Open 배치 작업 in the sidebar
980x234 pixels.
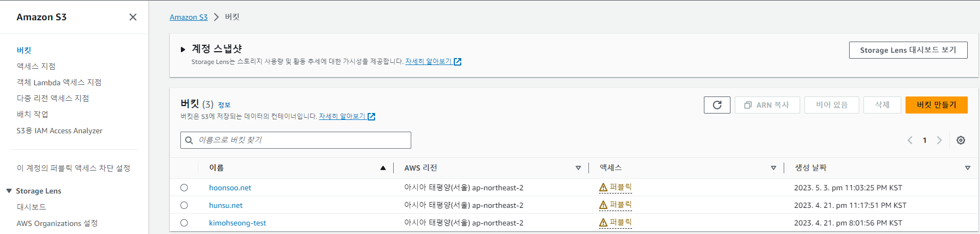32,114
